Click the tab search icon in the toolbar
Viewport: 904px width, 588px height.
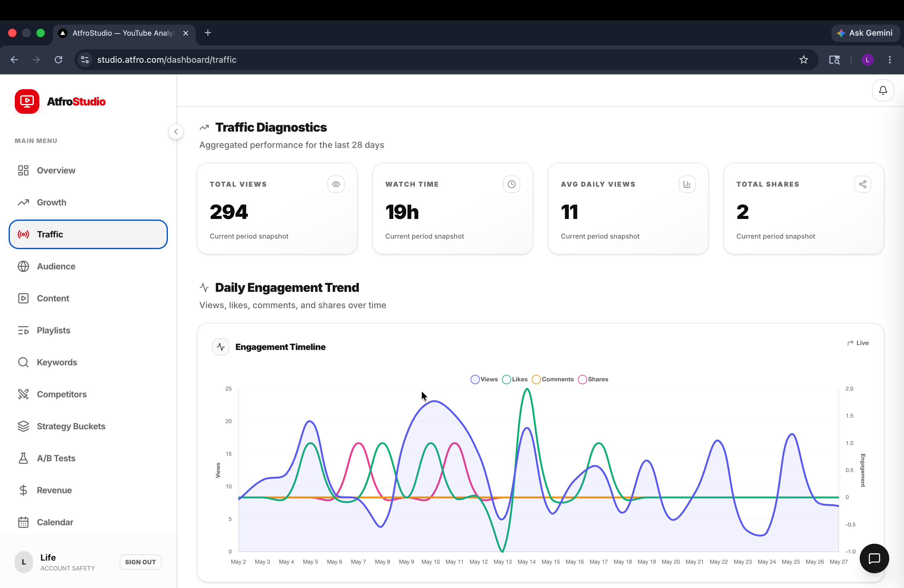point(834,60)
